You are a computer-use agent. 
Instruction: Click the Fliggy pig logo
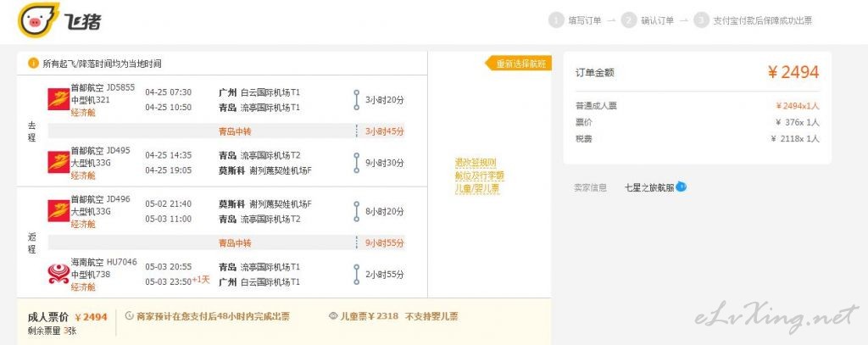tap(38, 20)
